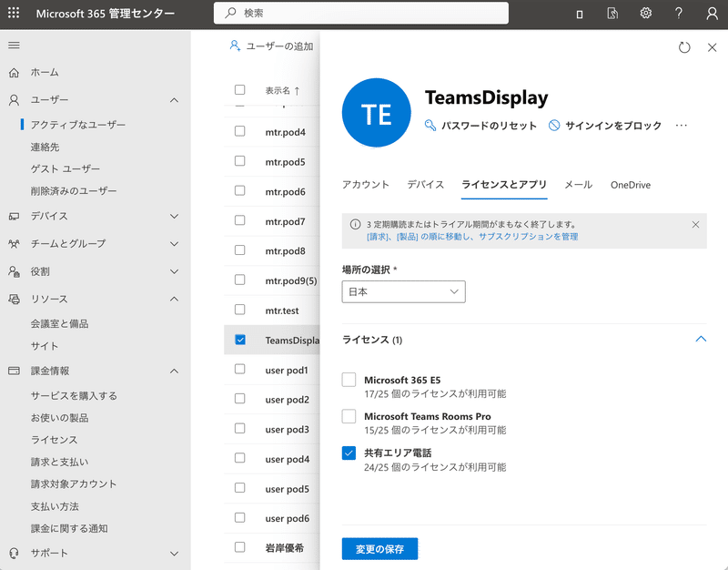This screenshot has height=570, width=728.
Task: Open more actions ellipsis for TeamsDisplay
Action: click(681, 126)
